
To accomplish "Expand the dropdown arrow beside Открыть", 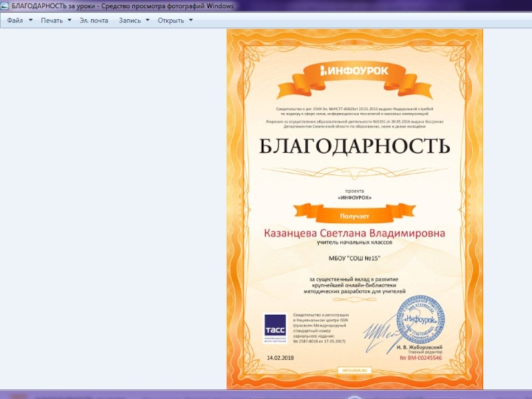I will [x=191, y=20].
